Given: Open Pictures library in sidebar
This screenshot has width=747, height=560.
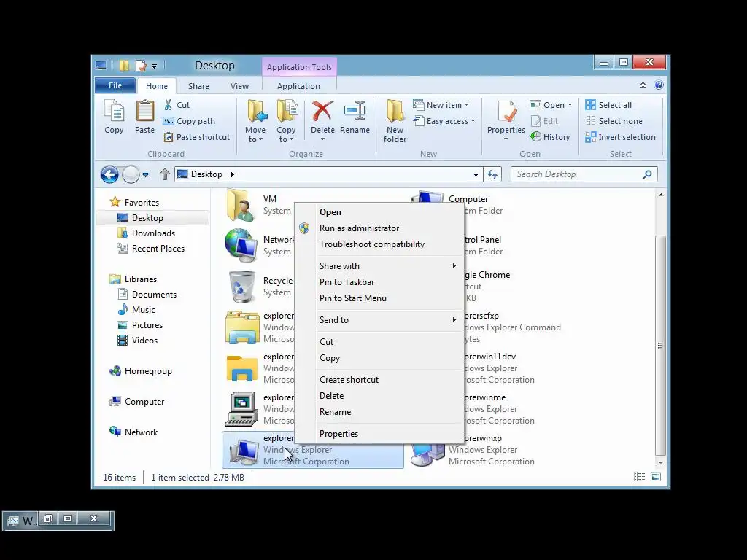Looking at the screenshot, I should point(147,324).
